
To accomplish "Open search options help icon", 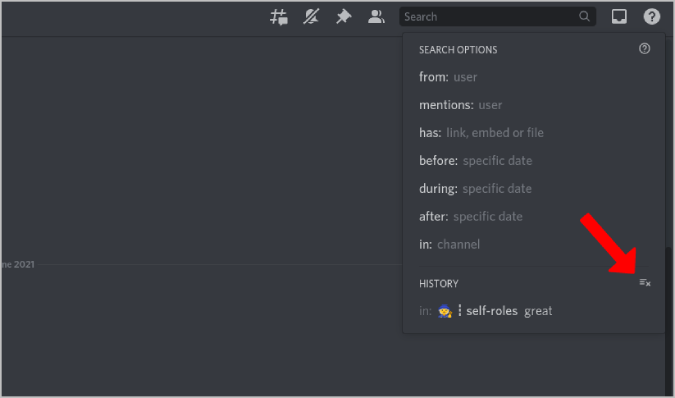I will pos(644,49).
